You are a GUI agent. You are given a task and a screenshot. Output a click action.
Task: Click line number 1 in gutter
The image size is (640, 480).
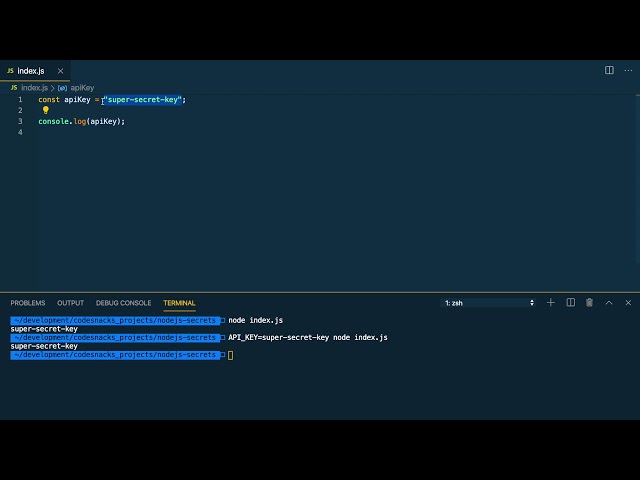[x=20, y=100]
